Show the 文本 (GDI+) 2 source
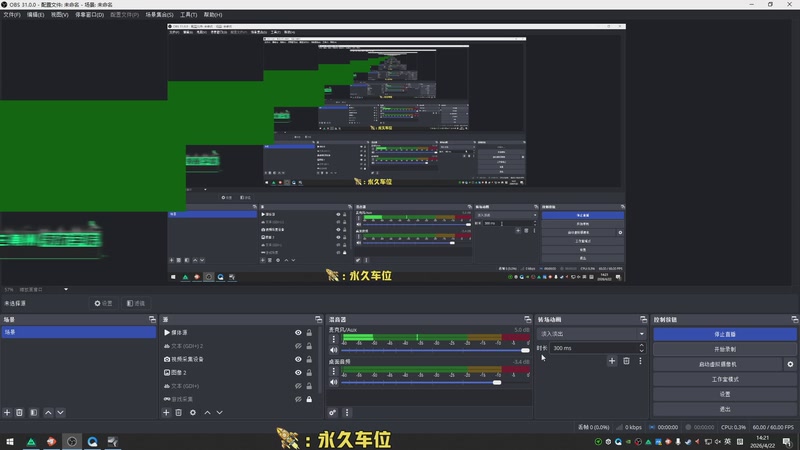This screenshot has width=800, height=450. click(x=298, y=346)
